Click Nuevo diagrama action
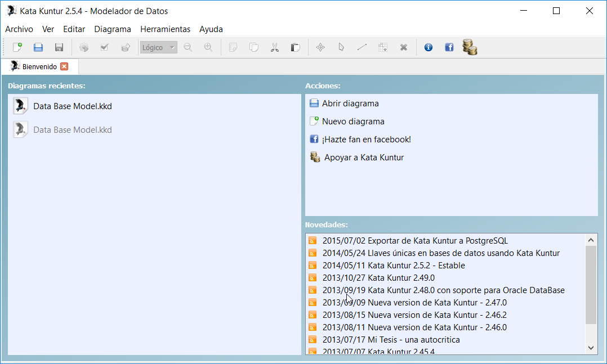Viewport: 607px width, 364px height. tap(353, 122)
